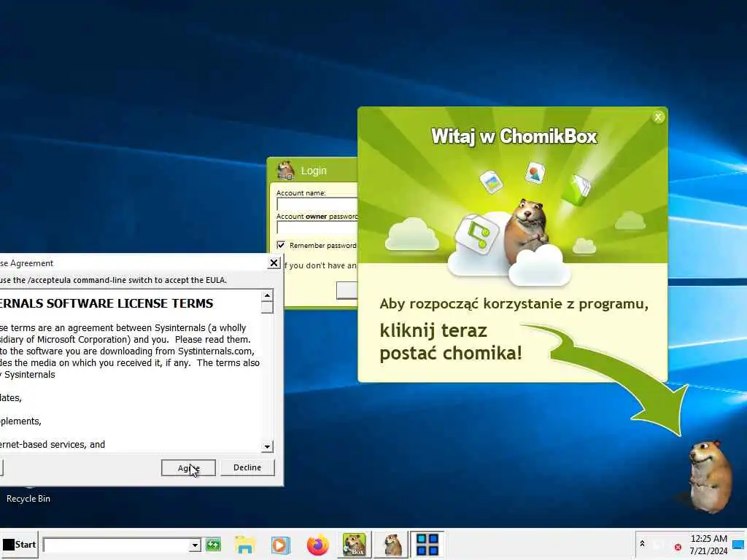The width and height of the screenshot is (747, 560).
Task: Close the license agreement dialog
Action: coord(274,262)
